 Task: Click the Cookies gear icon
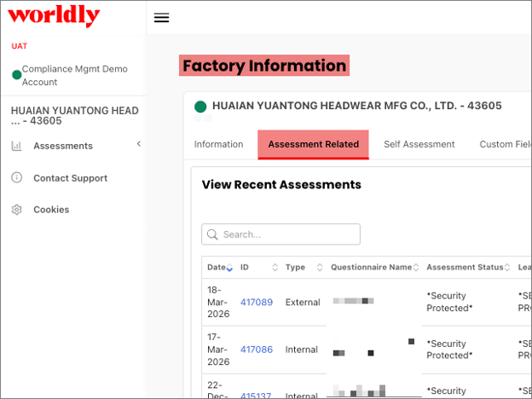17,210
